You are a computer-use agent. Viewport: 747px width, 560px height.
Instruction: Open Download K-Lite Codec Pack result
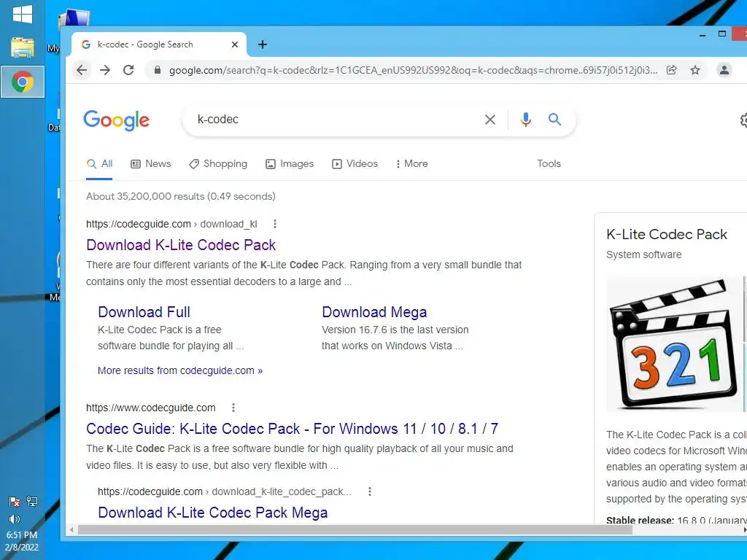[181, 245]
